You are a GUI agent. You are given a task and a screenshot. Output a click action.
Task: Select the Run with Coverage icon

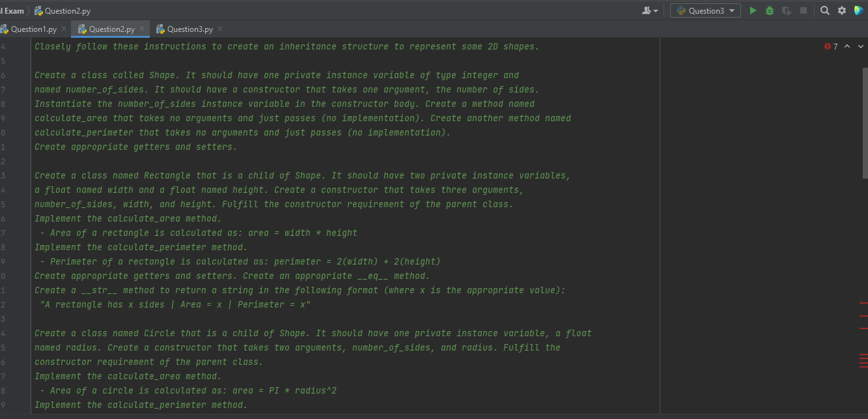(x=787, y=10)
